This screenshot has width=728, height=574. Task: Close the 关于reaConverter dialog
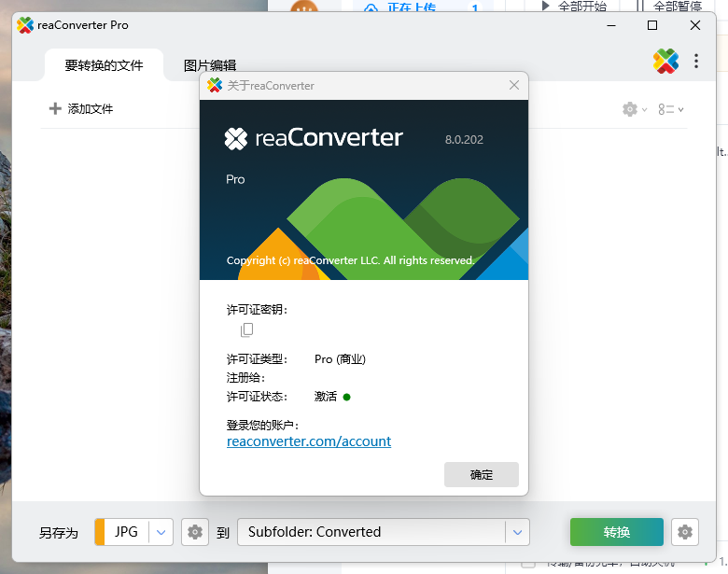[x=513, y=86]
